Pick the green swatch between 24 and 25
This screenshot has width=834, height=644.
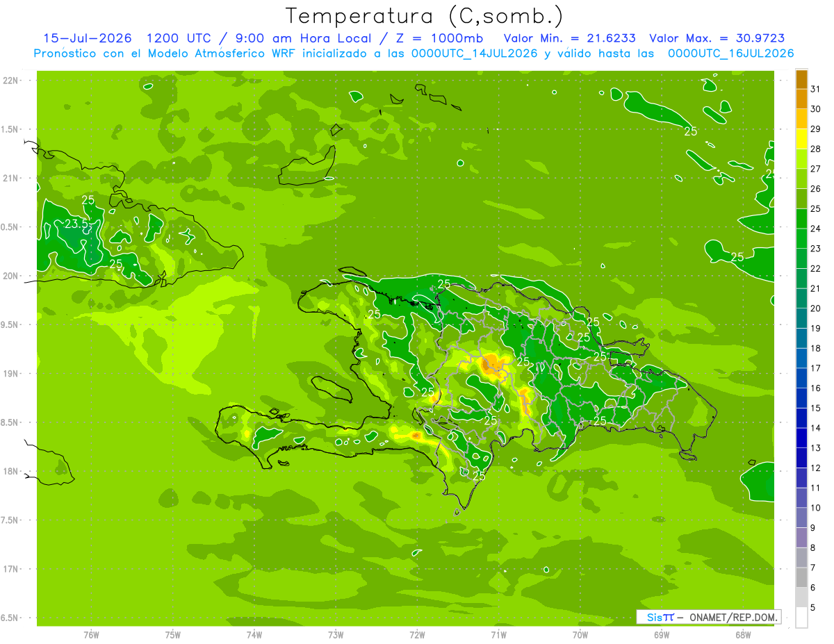(x=801, y=219)
